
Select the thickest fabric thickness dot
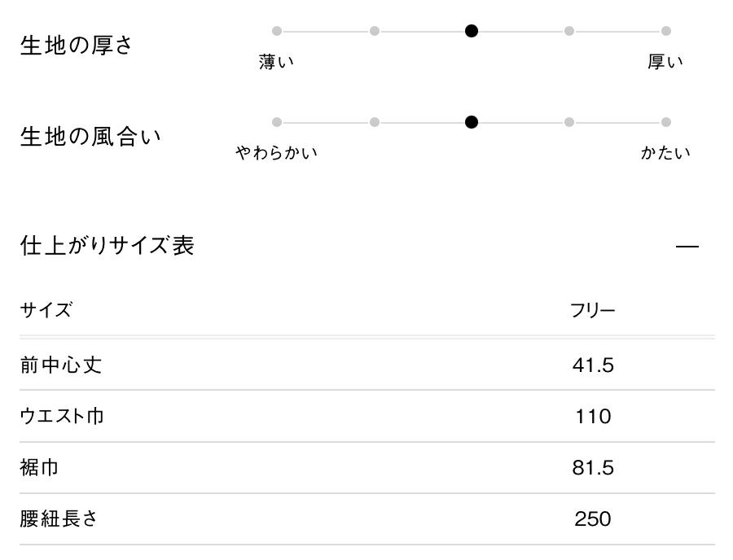666,31
